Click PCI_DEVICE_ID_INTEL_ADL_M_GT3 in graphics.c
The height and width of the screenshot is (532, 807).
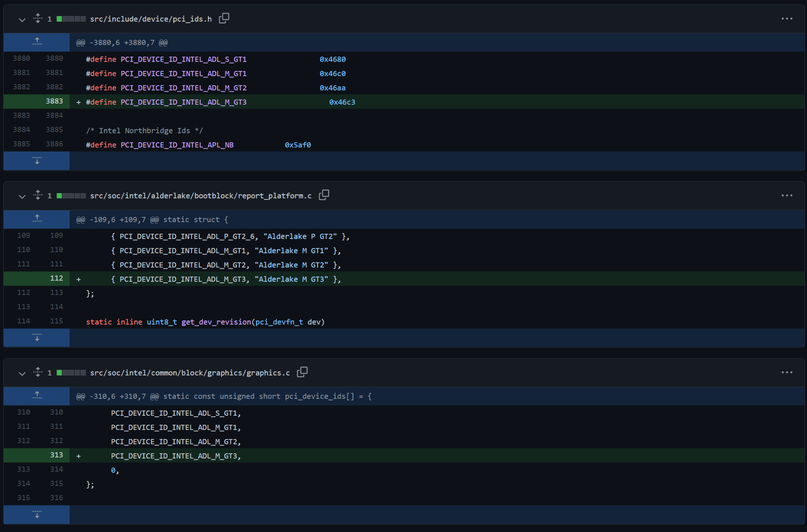coord(174,456)
